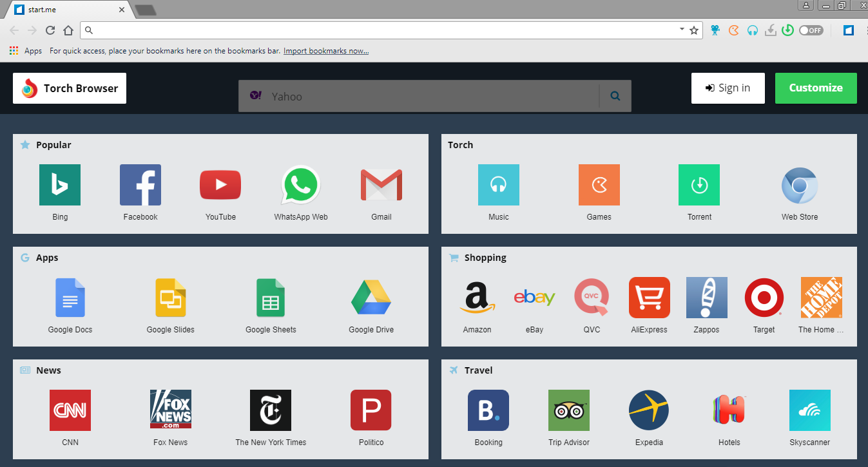The width and height of the screenshot is (868, 467).
Task: Focus the Yahoo search field
Action: click(419, 96)
